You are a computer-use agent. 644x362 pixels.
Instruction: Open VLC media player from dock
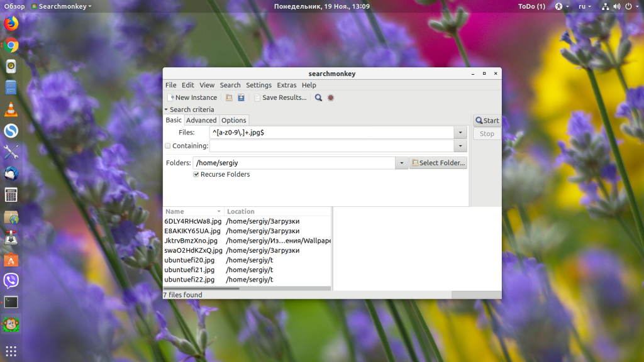click(x=11, y=109)
